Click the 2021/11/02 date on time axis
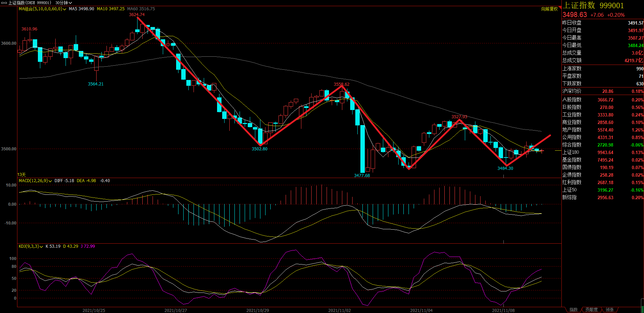The width and height of the screenshot is (644, 313). click(339, 310)
